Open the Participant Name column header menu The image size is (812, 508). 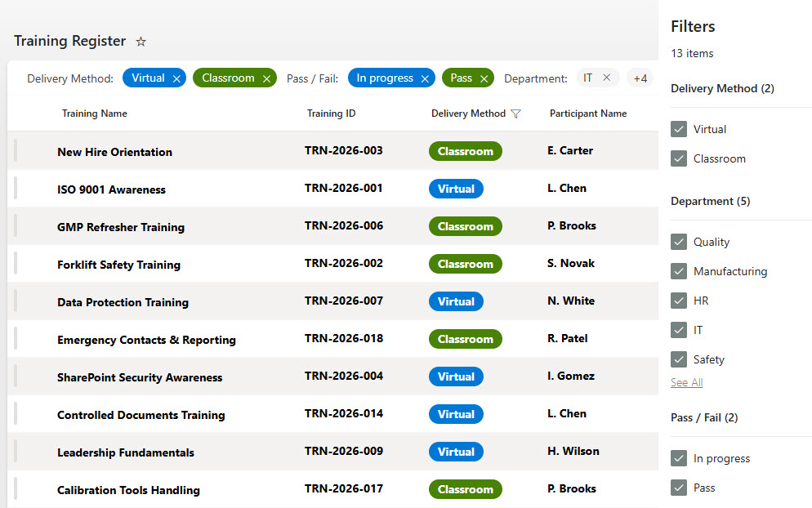[588, 114]
